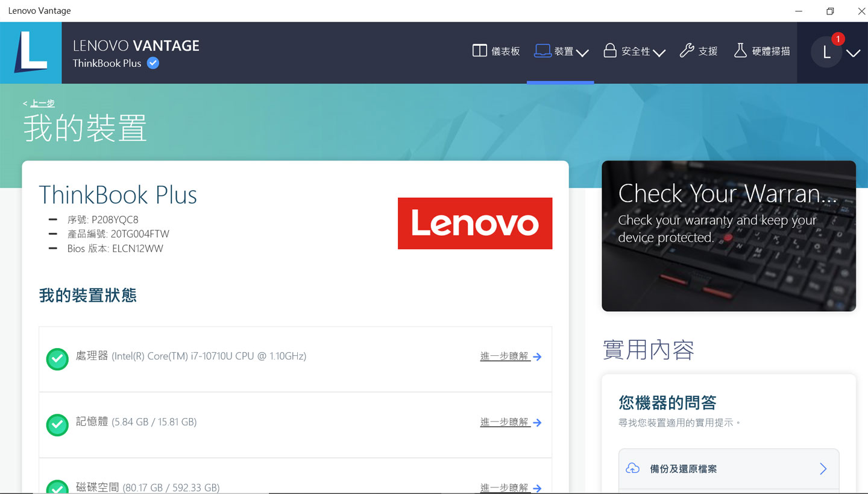Click 進一步瞭解 link for 記憶體

tap(505, 422)
